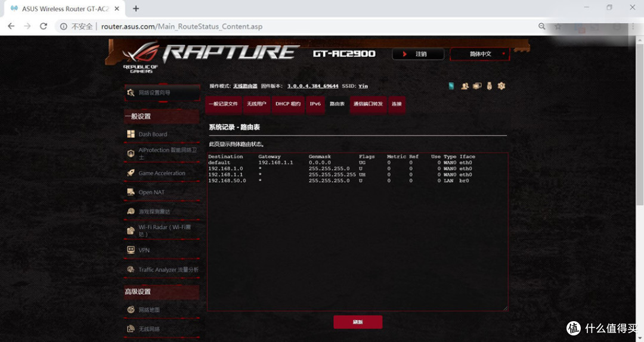644x342 pixels.
Task: Click the 系统记录 - 路由表 heading
Action: (x=234, y=128)
